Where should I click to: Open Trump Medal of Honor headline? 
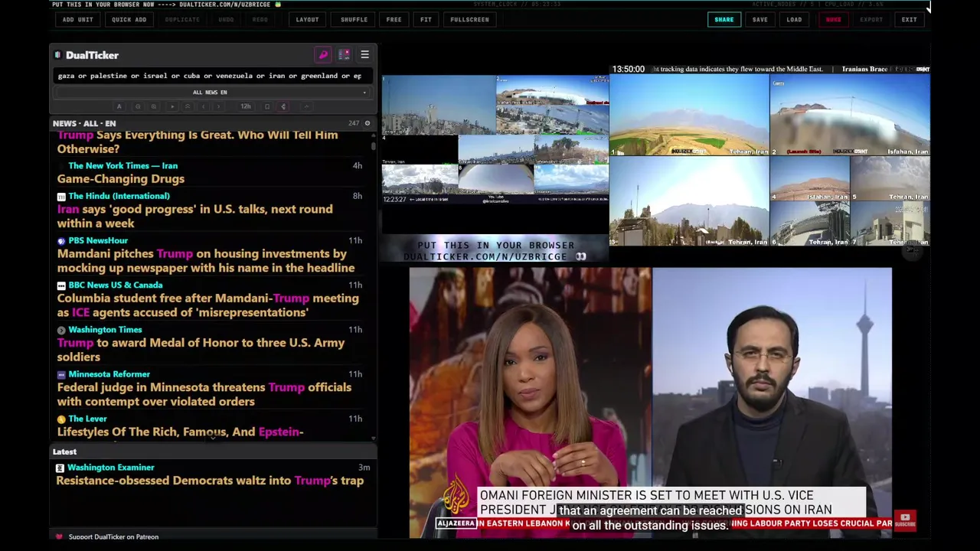[201, 350]
